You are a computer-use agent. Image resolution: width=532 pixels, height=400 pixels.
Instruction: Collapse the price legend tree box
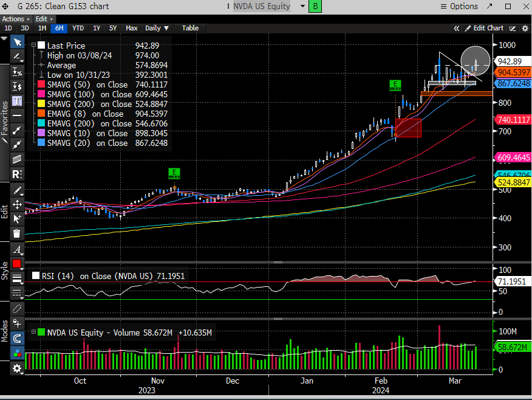click(x=33, y=45)
